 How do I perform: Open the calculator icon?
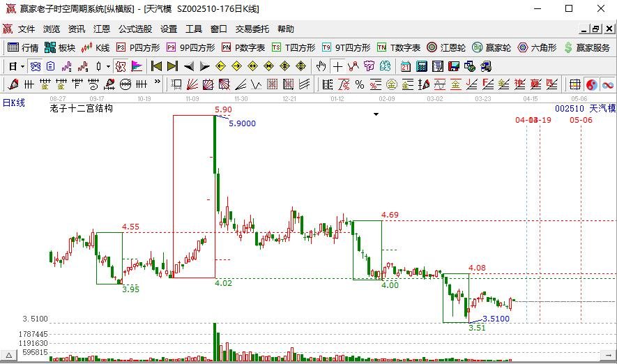click(x=422, y=66)
